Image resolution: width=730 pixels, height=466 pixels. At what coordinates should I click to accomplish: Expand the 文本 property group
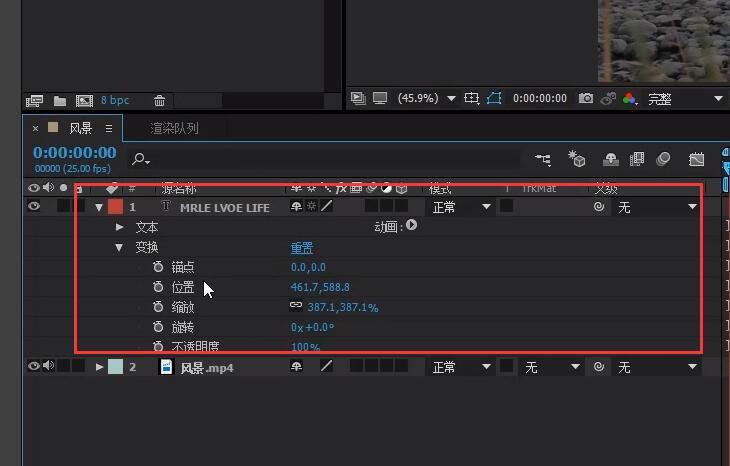pyautogui.click(x=120, y=227)
